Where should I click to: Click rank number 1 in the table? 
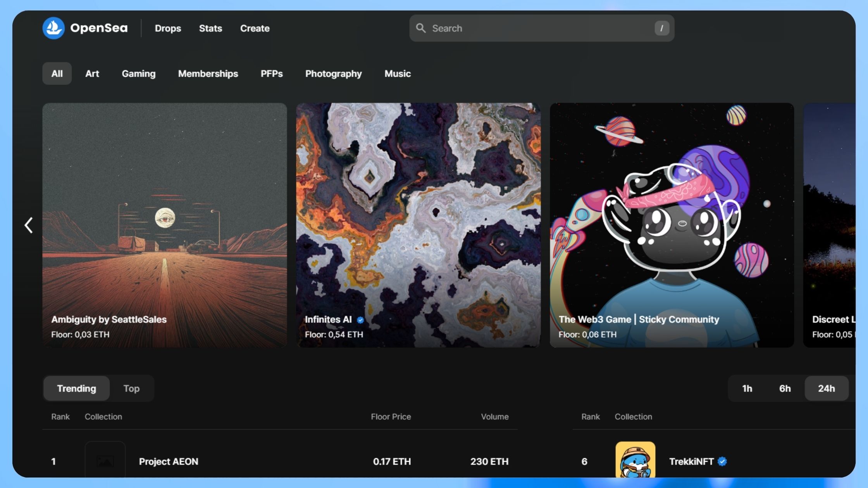point(53,461)
